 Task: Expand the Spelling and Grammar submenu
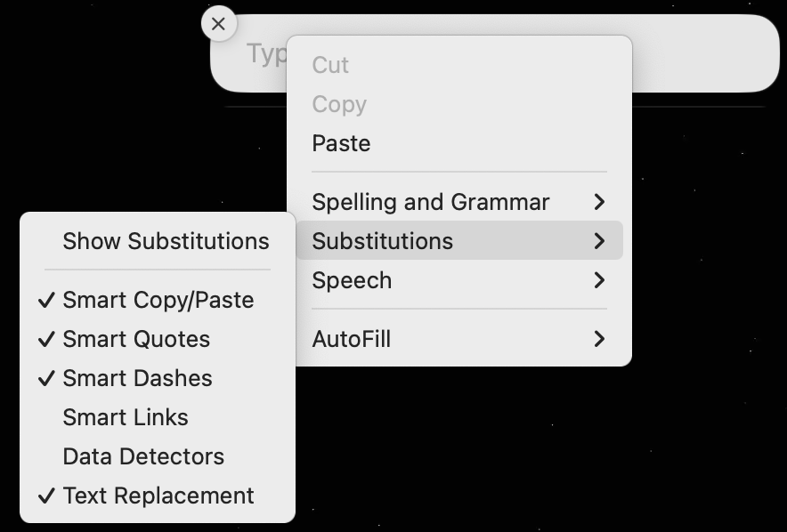click(x=431, y=202)
